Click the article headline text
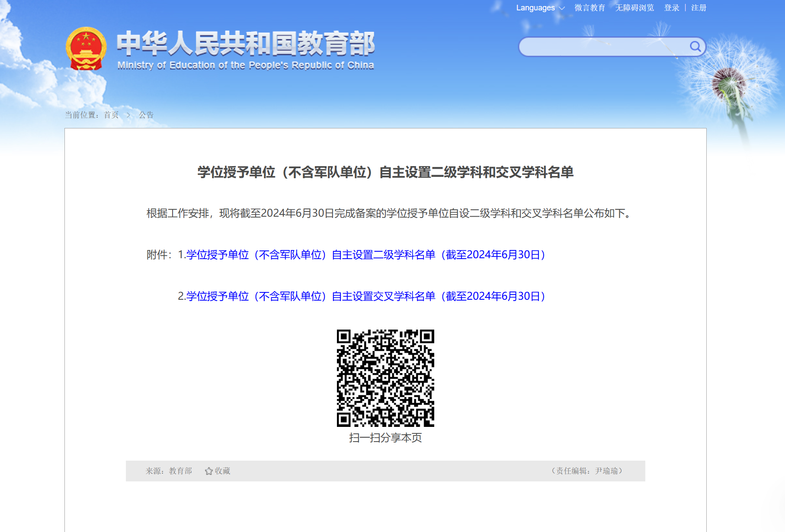The height and width of the screenshot is (532, 785). tap(385, 172)
